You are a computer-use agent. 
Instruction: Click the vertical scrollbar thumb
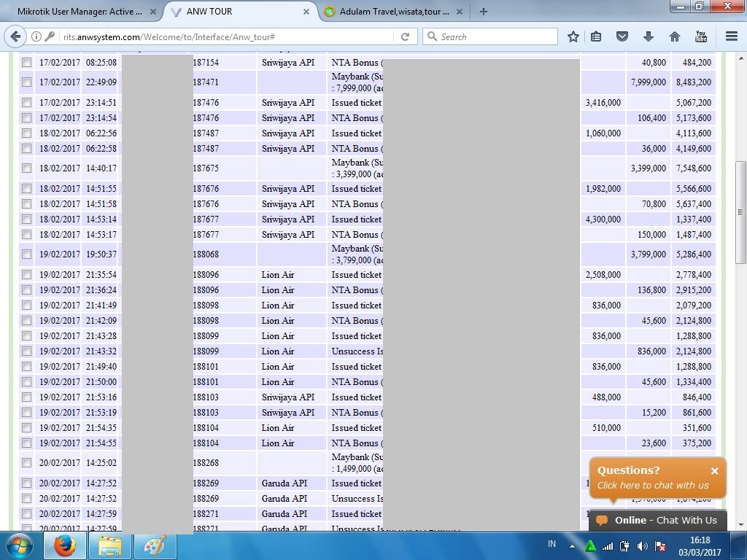[740, 212]
